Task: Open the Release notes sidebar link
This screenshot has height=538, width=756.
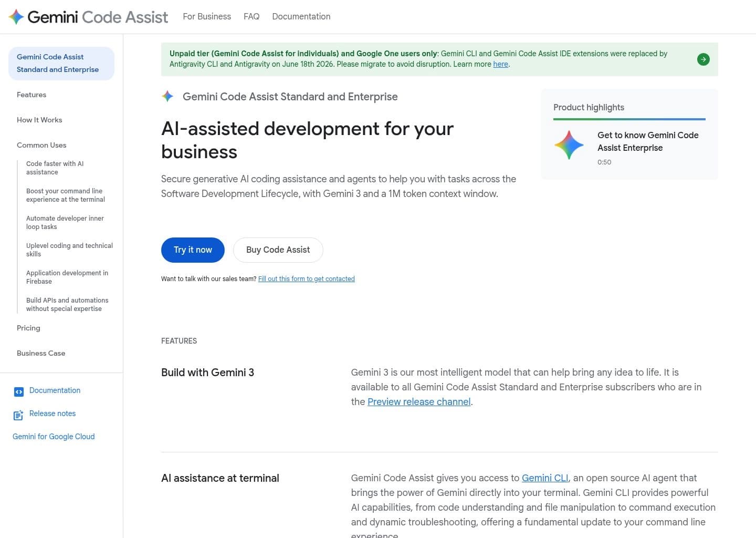Action: [x=52, y=414]
